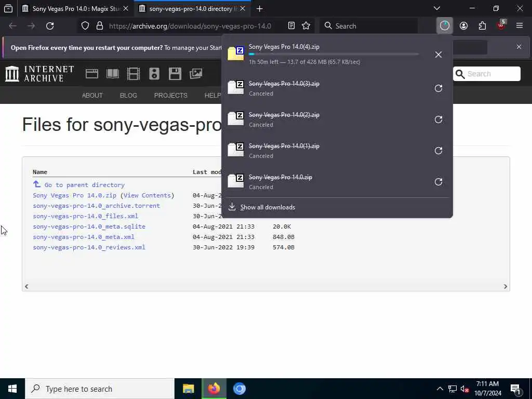Close the Sony Vegas Pro 14.0 Magix tab
The image size is (532, 399).
(126, 8)
